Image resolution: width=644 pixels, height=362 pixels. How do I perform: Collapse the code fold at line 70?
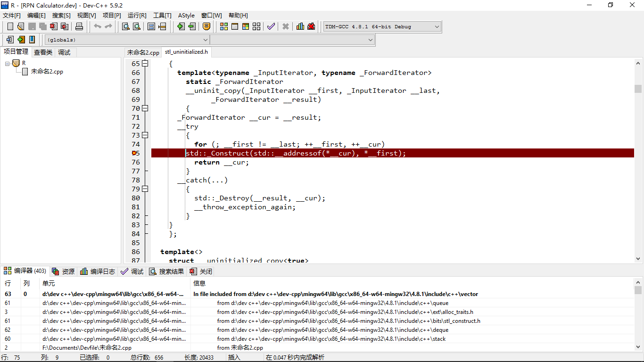[x=145, y=108]
